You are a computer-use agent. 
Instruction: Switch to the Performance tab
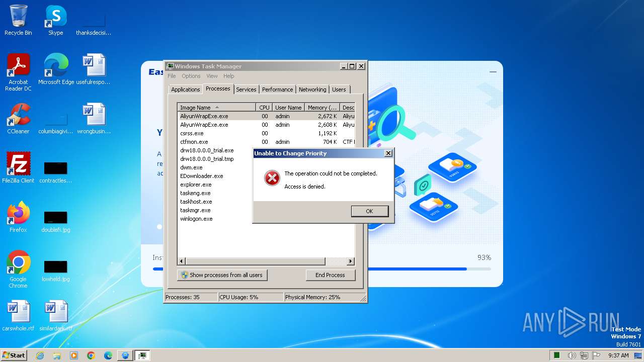[278, 89]
